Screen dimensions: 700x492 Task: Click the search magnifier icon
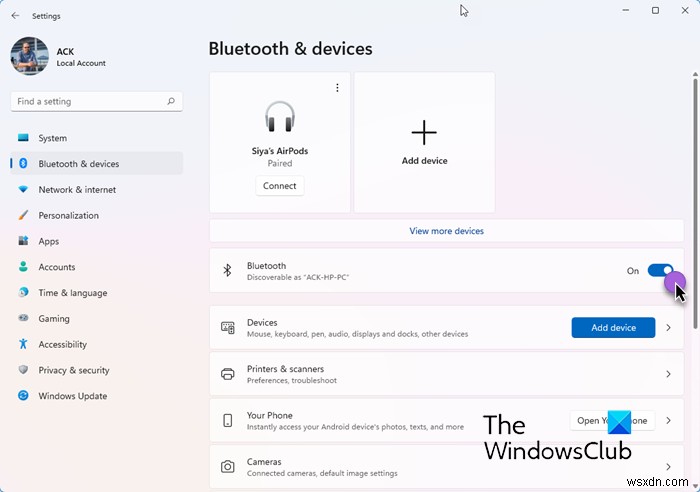(x=171, y=101)
